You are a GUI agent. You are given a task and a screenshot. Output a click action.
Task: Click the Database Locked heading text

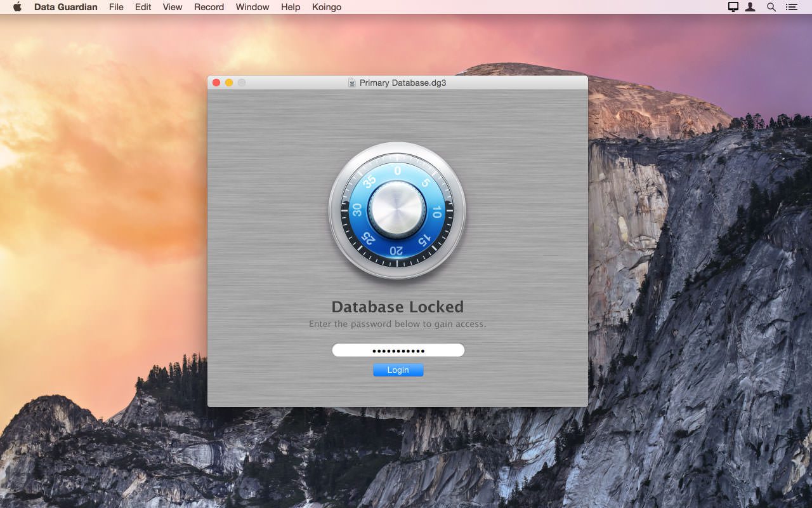click(x=398, y=306)
